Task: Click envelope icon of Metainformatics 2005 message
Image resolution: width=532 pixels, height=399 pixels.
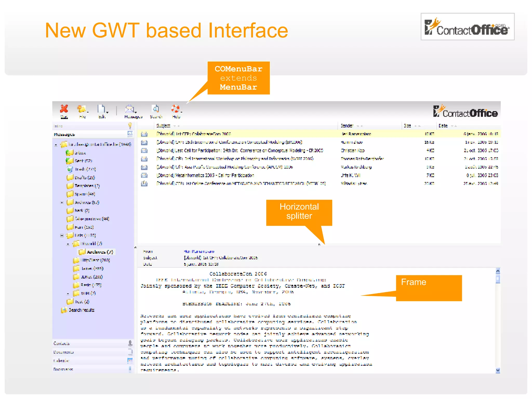Action: coord(144,175)
